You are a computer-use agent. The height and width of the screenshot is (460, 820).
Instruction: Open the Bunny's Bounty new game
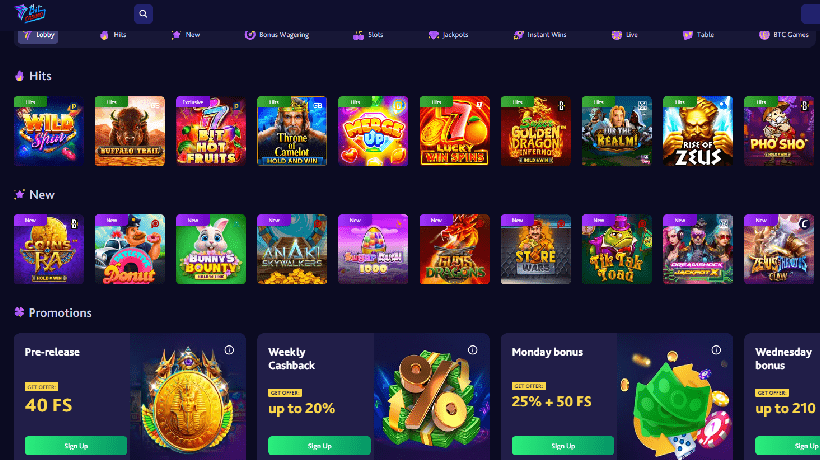coord(211,249)
